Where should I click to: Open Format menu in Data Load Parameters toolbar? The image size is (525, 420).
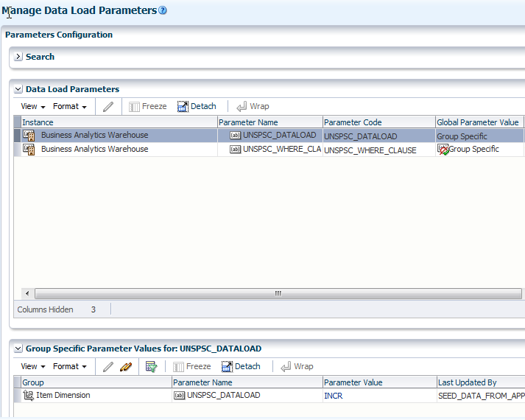[70, 107]
